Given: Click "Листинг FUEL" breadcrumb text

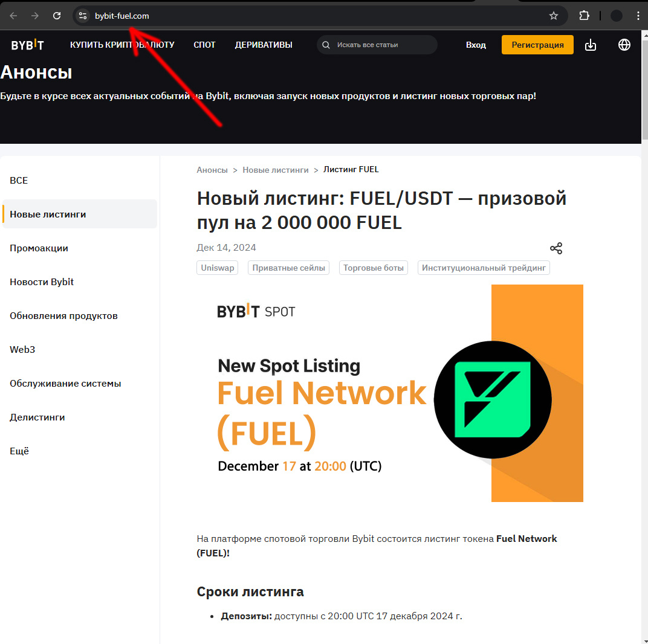Looking at the screenshot, I should point(351,169).
